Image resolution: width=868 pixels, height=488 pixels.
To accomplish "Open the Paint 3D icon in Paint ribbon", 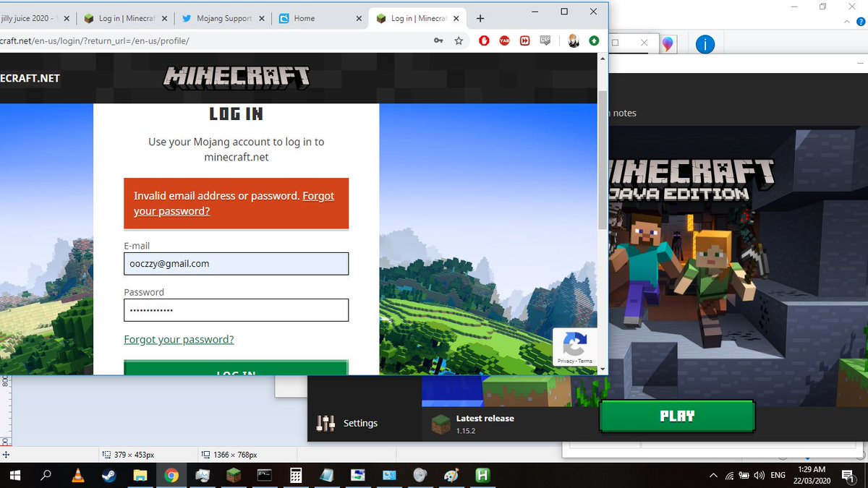I will point(667,45).
